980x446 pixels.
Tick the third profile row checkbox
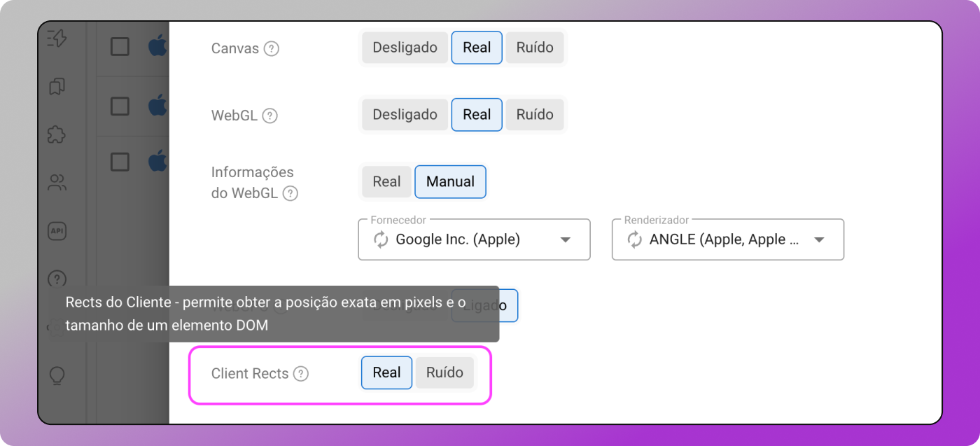[x=120, y=162]
